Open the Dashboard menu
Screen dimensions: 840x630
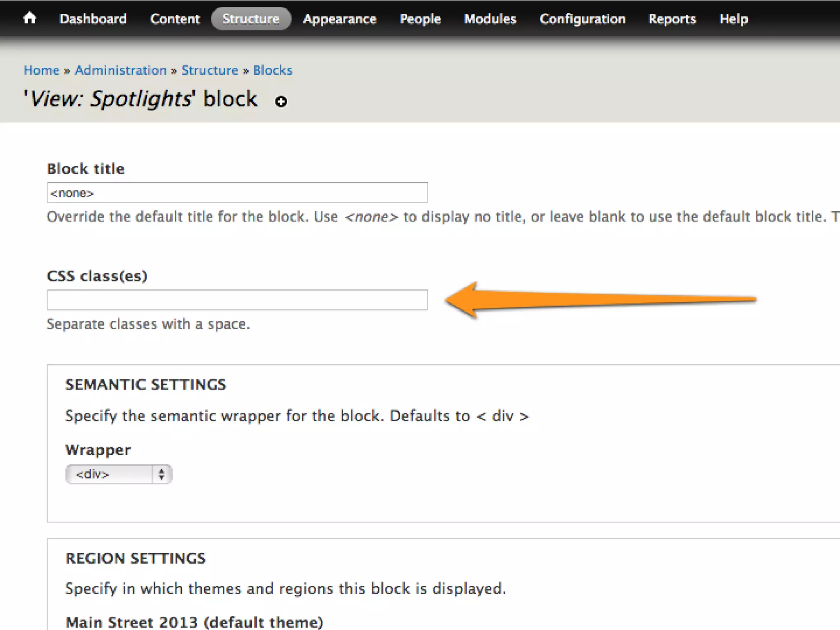tap(93, 19)
